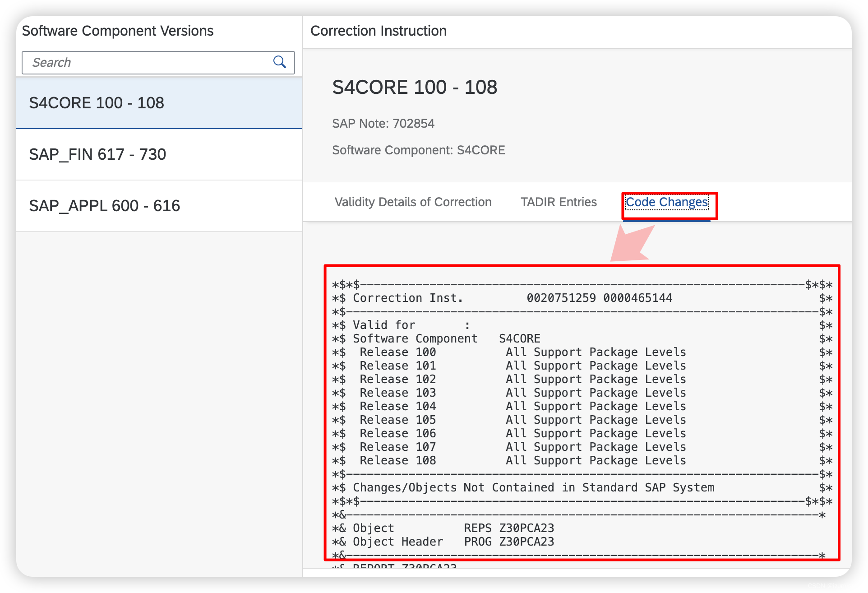
Task: Open Validity Details of Correction tab
Action: pyautogui.click(x=413, y=202)
